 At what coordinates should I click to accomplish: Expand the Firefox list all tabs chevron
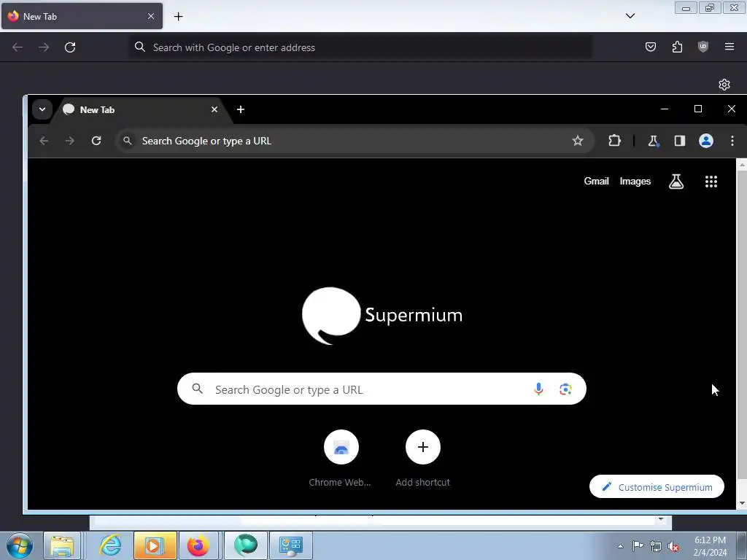pyautogui.click(x=630, y=16)
